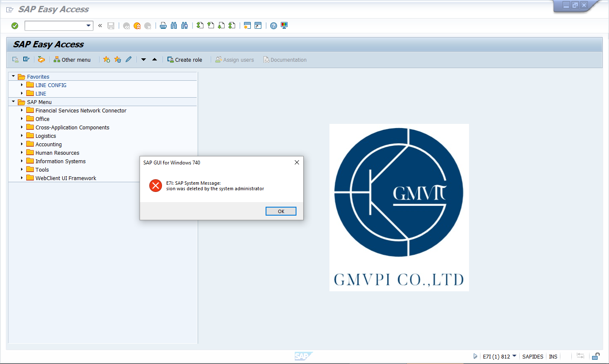Click the SAP Business Workplace icon
The height and width of the screenshot is (364, 609).
pos(41,60)
